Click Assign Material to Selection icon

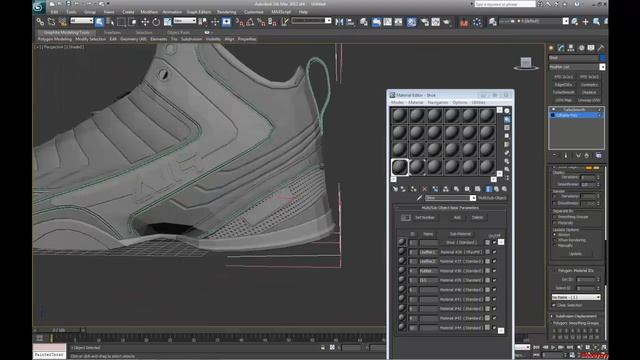[413, 189]
